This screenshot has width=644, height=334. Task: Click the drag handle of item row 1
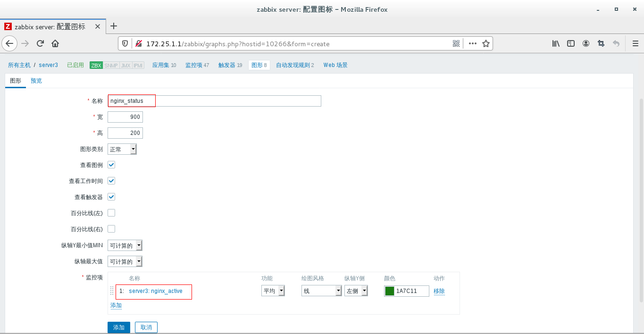tap(112, 291)
